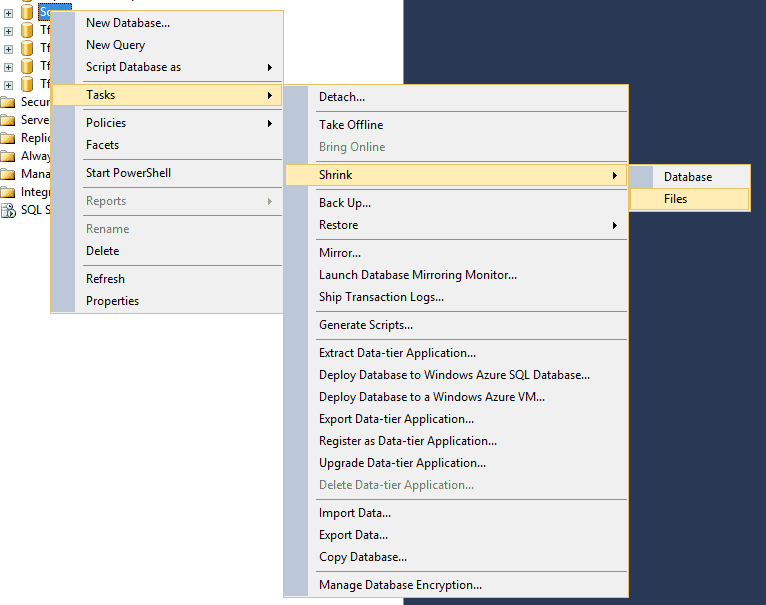This screenshot has width=766, height=605.
Task: Click the greyed Bring Online item
Action: 456,147
